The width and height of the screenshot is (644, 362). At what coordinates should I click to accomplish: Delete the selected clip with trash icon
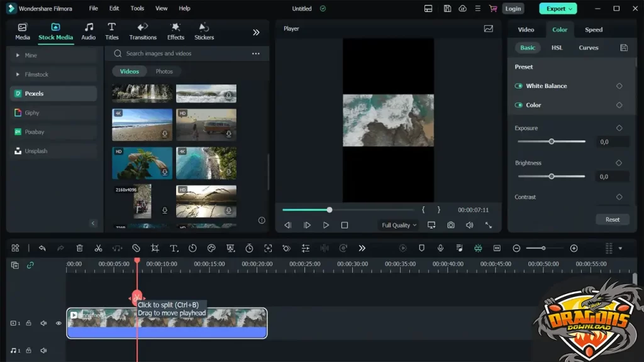point(79,248)
